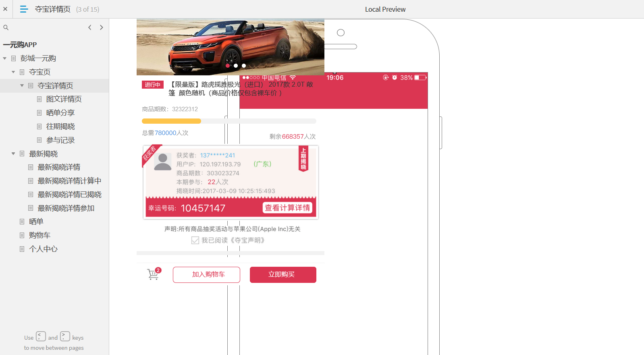Viewport: 644px width, 355px height.
Task: Click the winner avatar icon
Action: (x=163, y=162)
